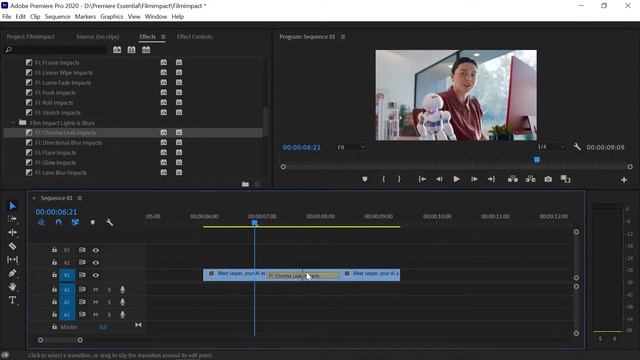640x360 pixels.
Task: Select FI: Directional Blur Impacts effect
Action: pyautogui.click(x=69, y=143)
